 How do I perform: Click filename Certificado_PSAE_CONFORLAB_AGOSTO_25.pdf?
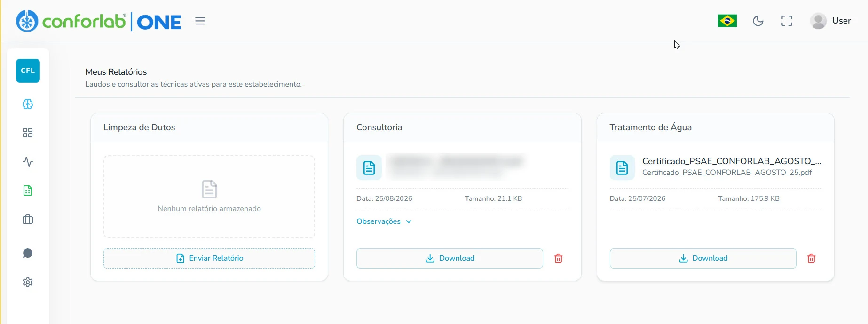pos(727,173)
